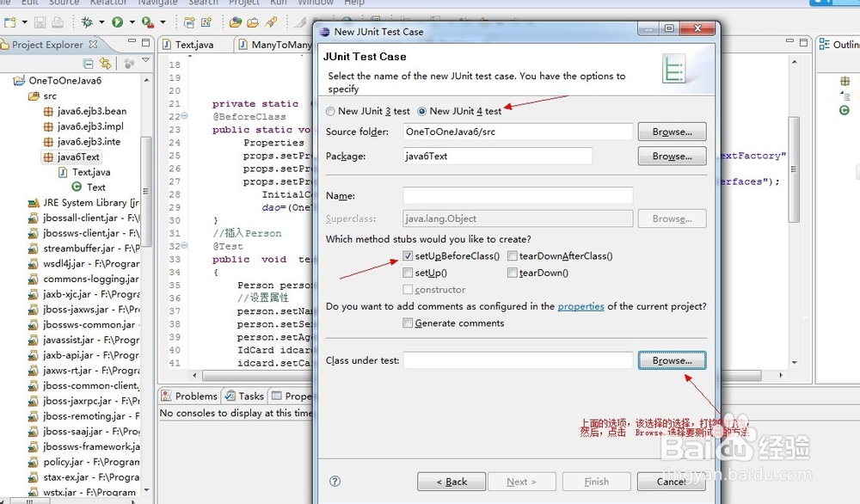The height and width of the screenshot is (504, 860).
Task: Click Browse next to Class under test
Action: (672, 360)
